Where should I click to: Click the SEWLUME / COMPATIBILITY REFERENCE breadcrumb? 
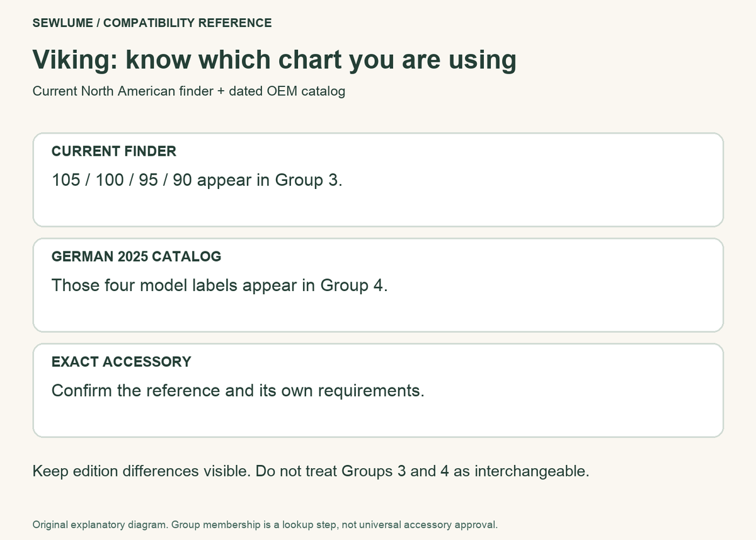point(152,23)
